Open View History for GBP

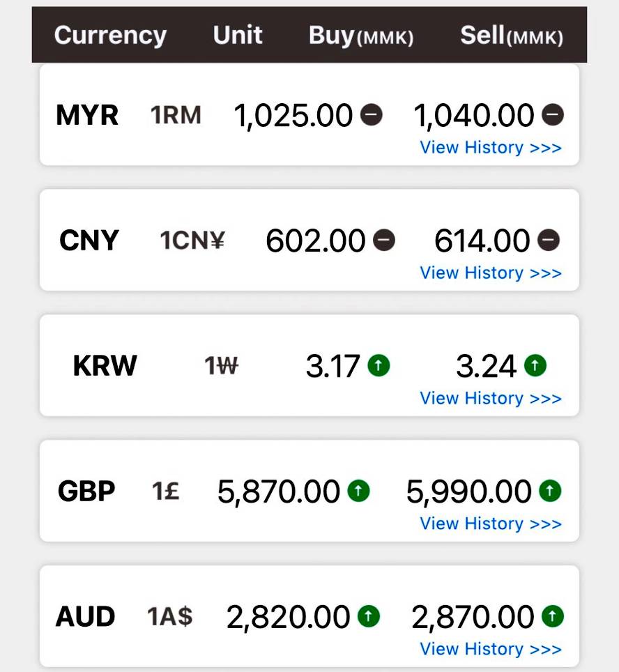click(490, 524)
